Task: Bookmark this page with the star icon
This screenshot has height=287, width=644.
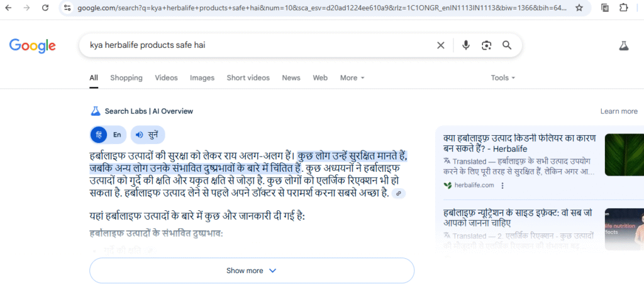Action: tap(579, 8)
